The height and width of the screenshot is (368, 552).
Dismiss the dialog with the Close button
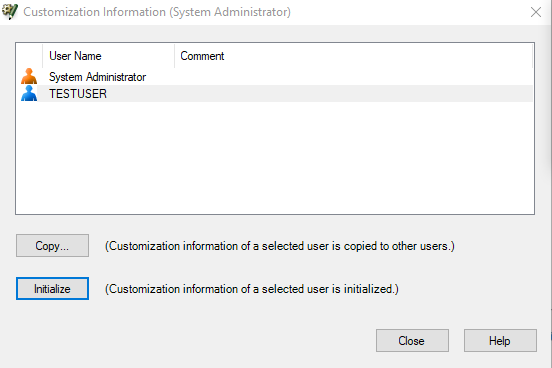pyautogui.click(x=412, y=341)
